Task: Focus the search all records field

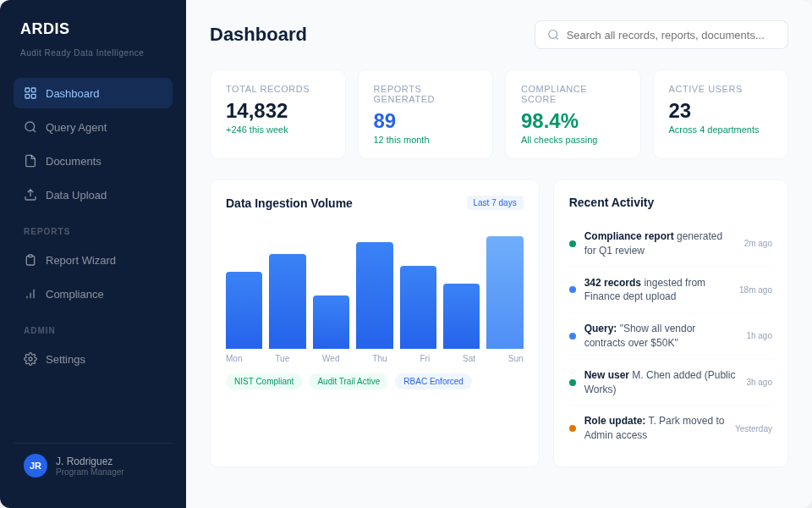Action: tap(668, 35)
